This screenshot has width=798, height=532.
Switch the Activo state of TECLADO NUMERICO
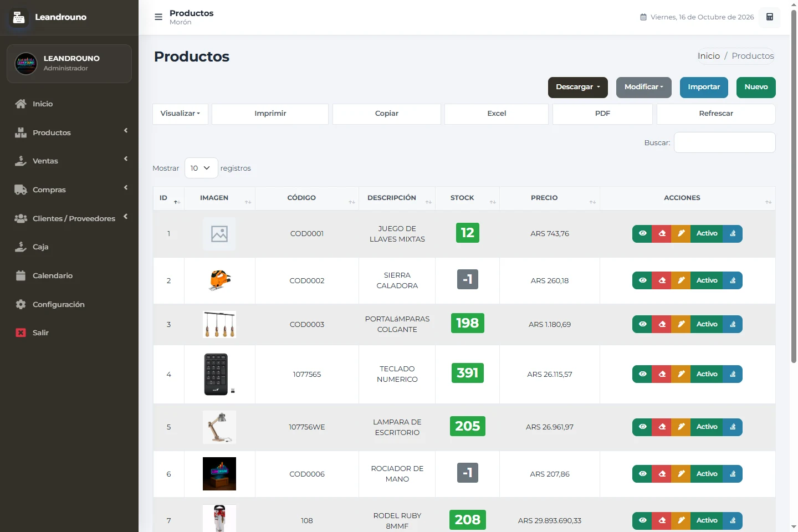click(x=707, y=375)
